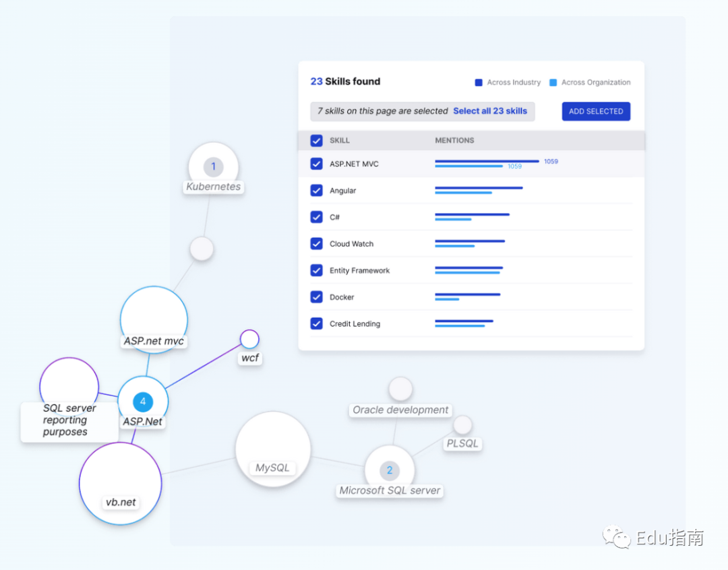Click the Angular skill name

point(342,191)
